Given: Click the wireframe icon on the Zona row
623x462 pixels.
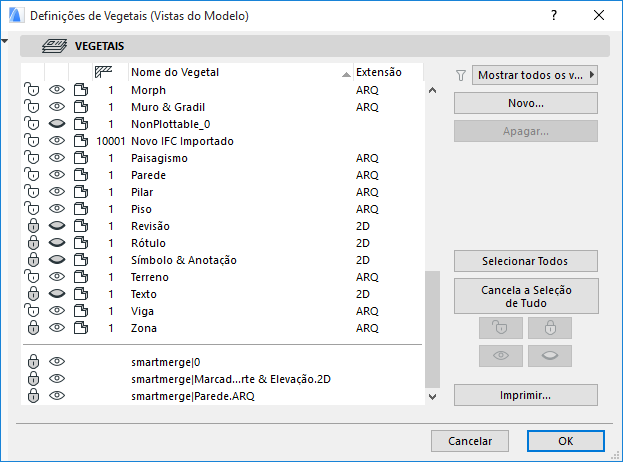Looking at the screenshot, I should click(x=82, y=328).
